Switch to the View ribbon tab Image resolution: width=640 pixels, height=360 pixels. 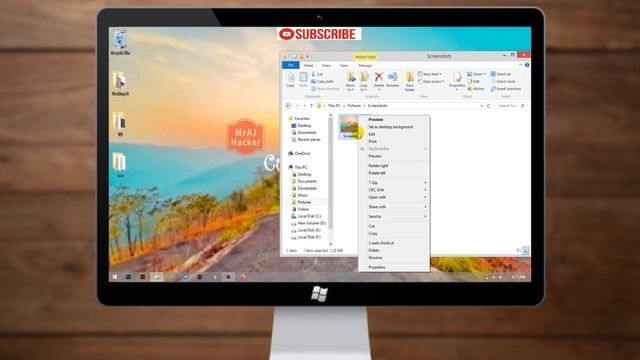tap(344, 65)
